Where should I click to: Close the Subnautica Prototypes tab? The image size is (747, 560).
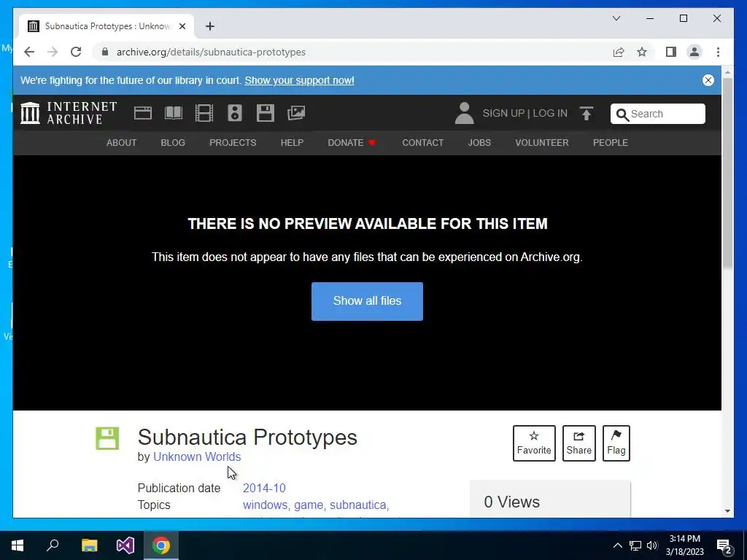[x=182, y=26]
